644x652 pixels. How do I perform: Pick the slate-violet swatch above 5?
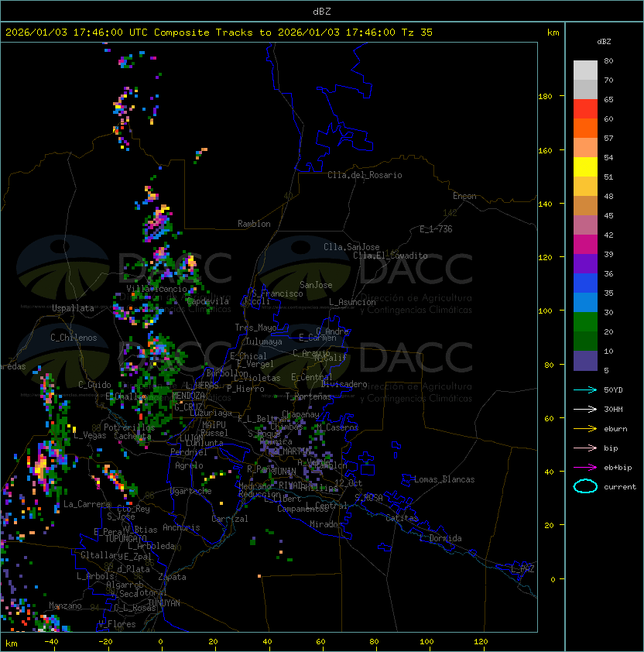[585, 361]
